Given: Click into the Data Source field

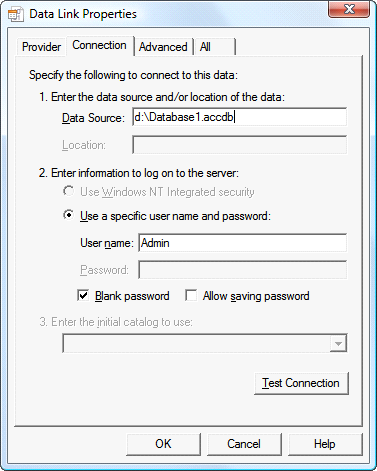Looking at the screenshot, I should (239, 117).
